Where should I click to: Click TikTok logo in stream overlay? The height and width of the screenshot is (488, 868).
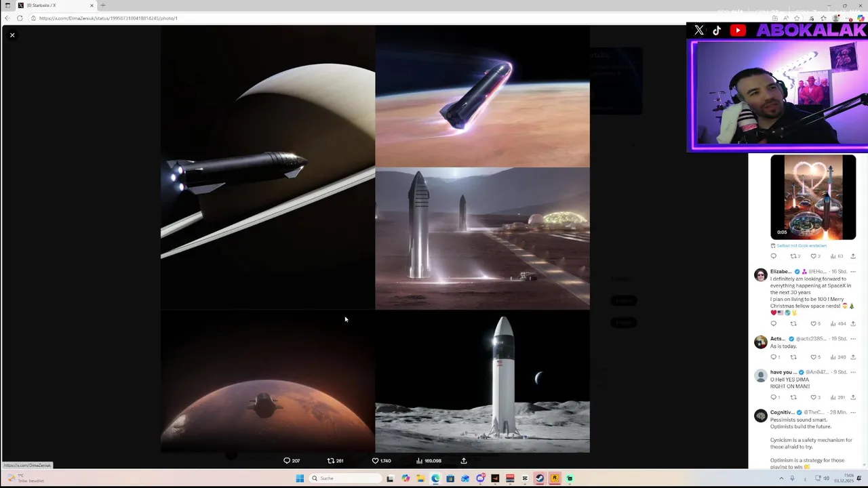pyautogui.click(x=717, y=30)
